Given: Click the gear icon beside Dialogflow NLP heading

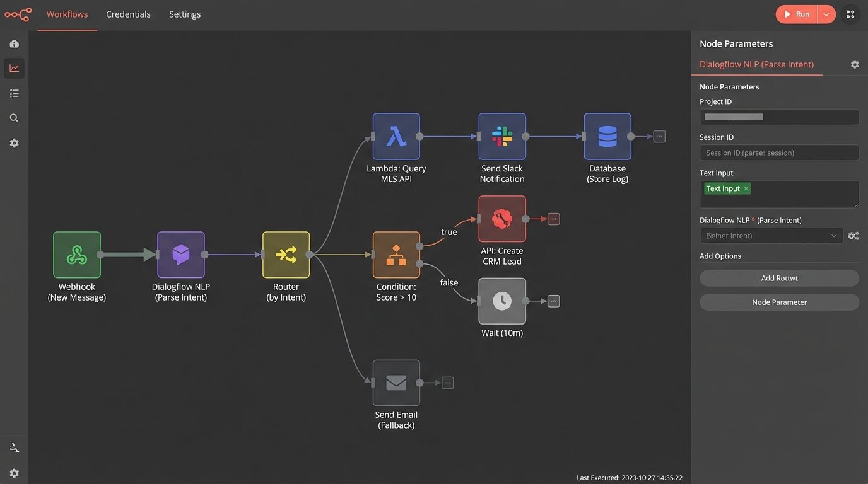Looking at the screenshot, I should 855,64.
